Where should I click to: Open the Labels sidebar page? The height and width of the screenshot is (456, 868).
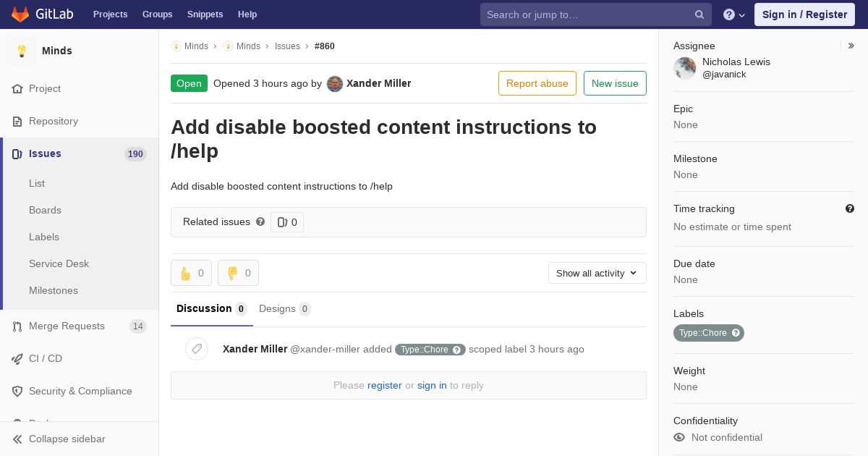44,237
